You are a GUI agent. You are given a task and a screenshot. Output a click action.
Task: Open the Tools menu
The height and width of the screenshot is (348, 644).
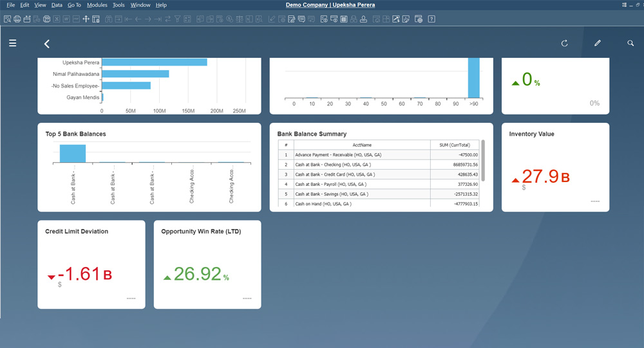118,5
